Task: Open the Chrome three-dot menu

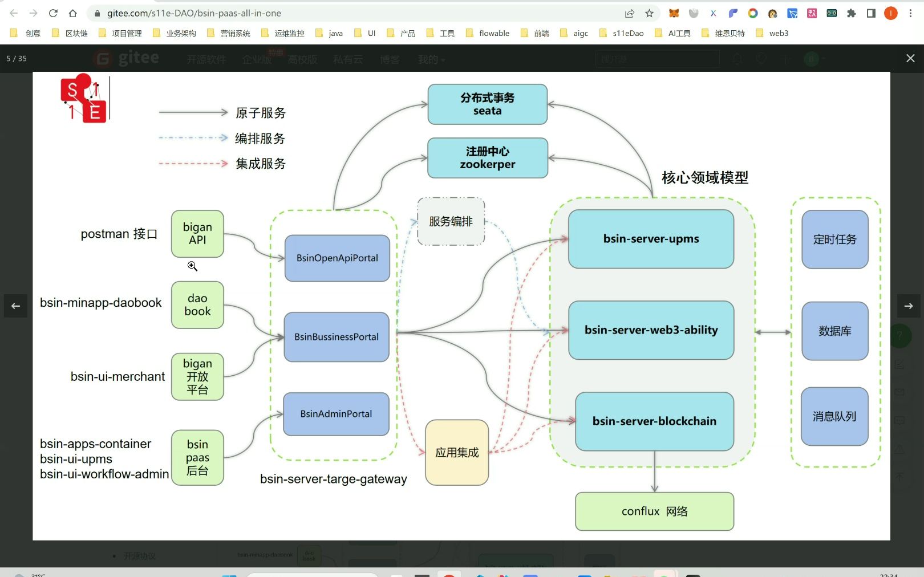Action: click(x=910, y=13)
